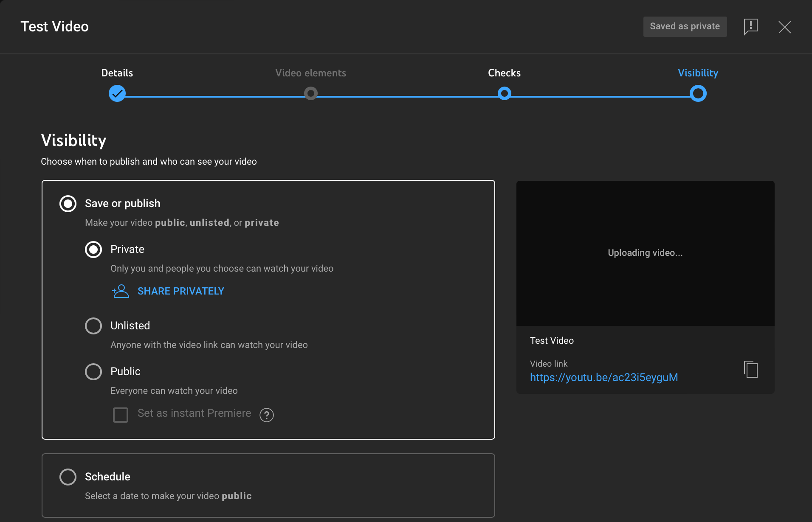Click the uploading video preview thumbnail

click(x=645, y=253)
